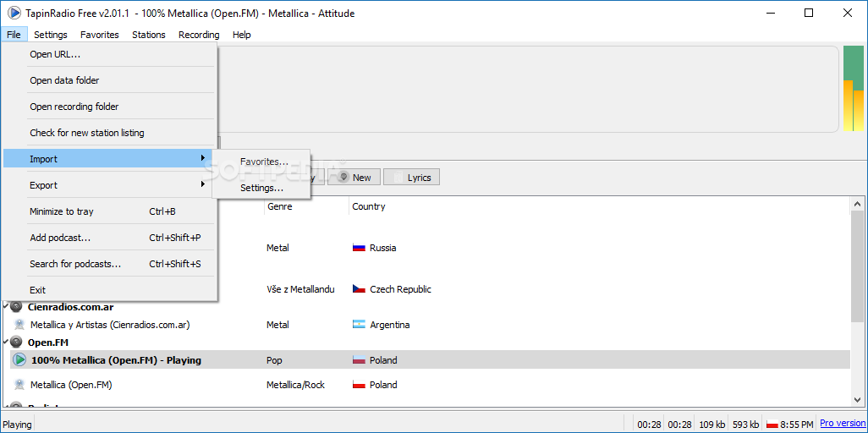The height and width of the screenshot is (433, 868).
Task: Click the station list scrollbar down arrow
Action: coord(857,400)
